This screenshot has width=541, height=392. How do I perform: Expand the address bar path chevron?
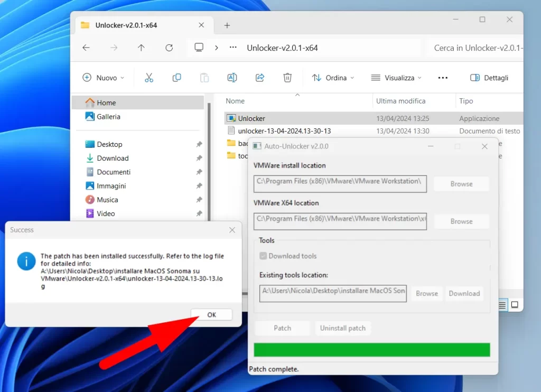216,48
